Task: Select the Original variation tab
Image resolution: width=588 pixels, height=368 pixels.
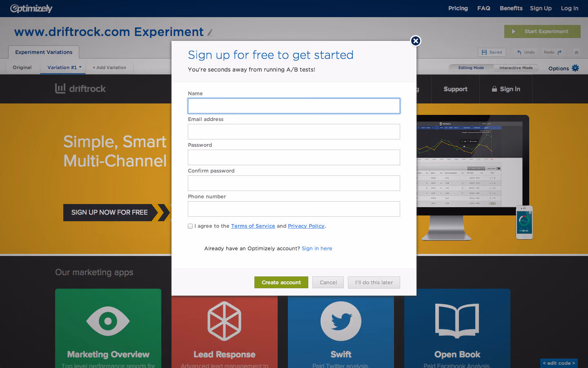Action: coord(22,67)
